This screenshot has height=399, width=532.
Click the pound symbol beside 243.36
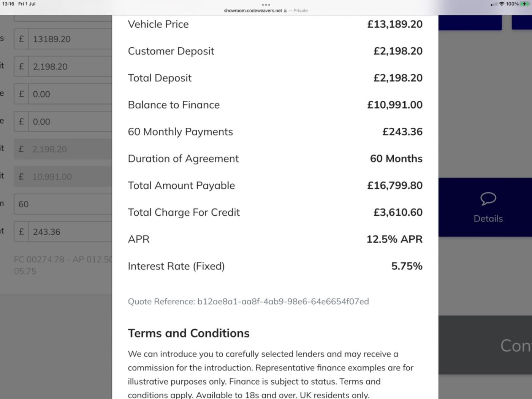(x=21, y=232)
